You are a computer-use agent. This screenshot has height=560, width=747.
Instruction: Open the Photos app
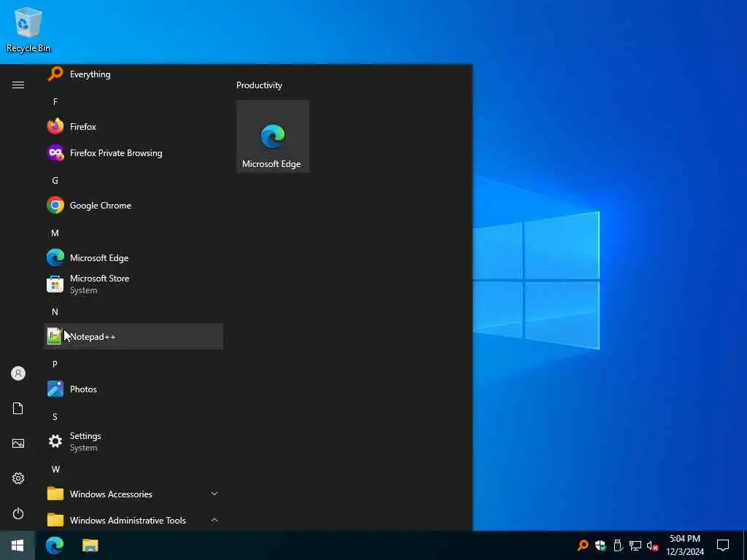[x=133, y=389]
